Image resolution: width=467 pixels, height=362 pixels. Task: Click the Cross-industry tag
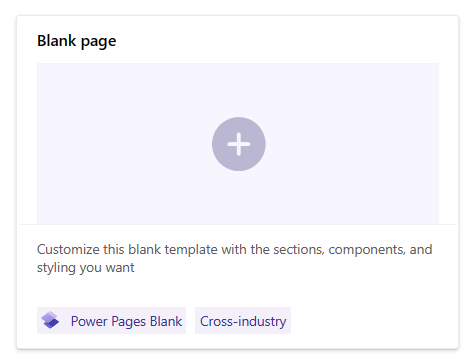(x=243, y=321)
